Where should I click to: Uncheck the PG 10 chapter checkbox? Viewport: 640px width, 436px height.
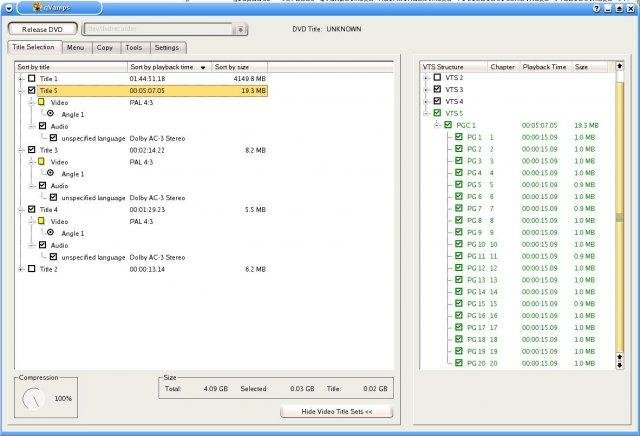[459, 244]
